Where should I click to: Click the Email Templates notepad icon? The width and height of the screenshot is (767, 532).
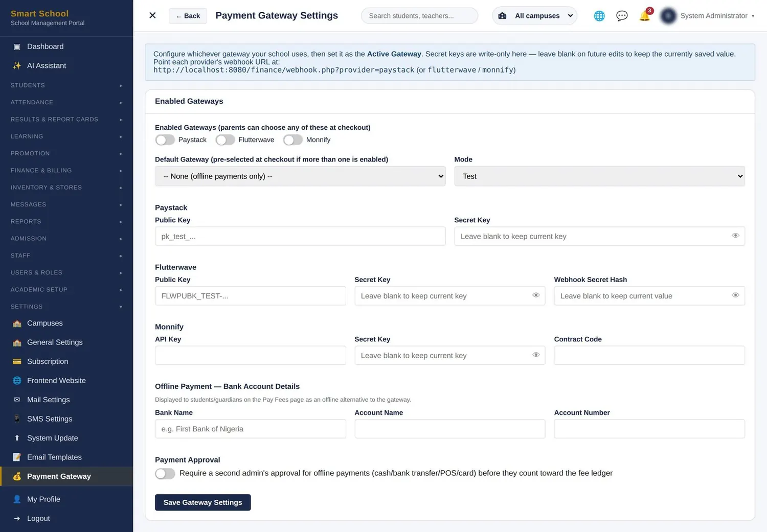point(17,457)
